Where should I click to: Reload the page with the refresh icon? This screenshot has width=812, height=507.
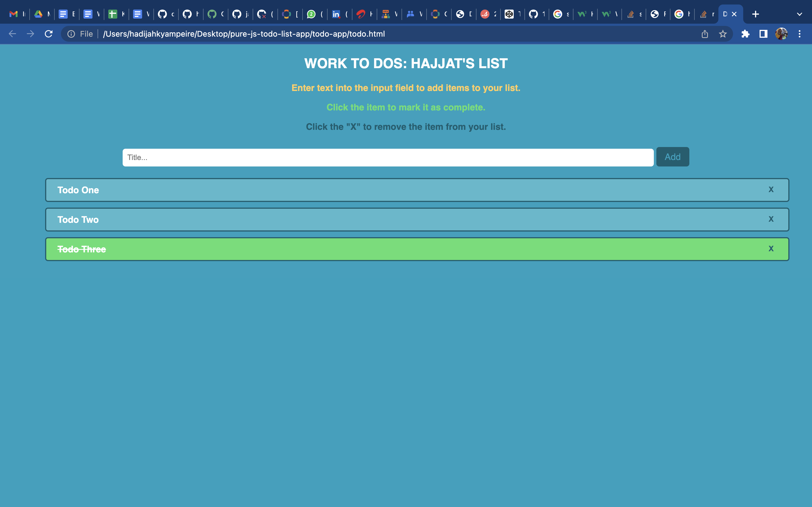tap(49, 34)
